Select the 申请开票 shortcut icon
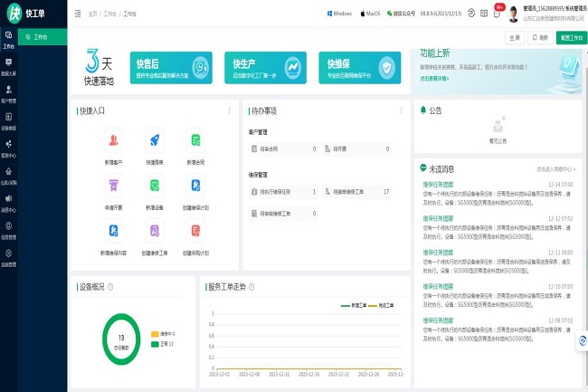Image resolution: width=588 pixels, height=392 pixels. pos(113,186)
